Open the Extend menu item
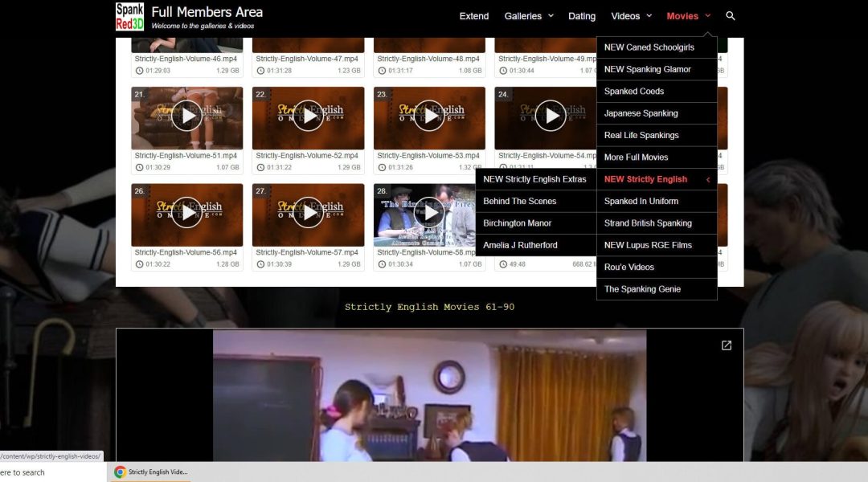This screenshot has width=868, height=482. (474, 16)
